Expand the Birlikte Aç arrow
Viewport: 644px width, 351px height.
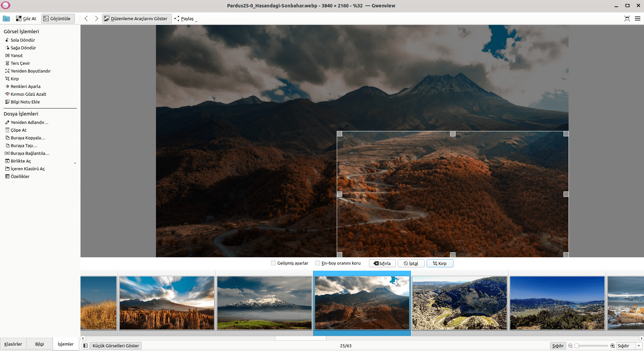click(x=75, y=163)
